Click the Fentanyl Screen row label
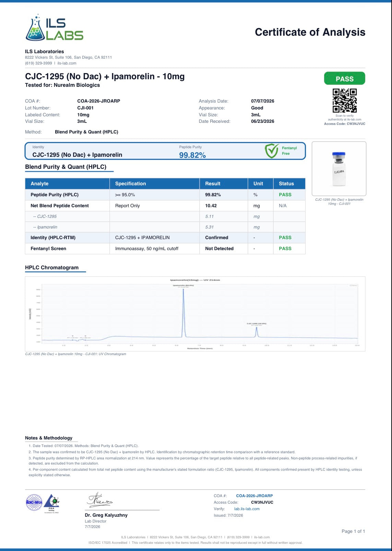Viewport: 392px width, 551px height. click(48, 248)
